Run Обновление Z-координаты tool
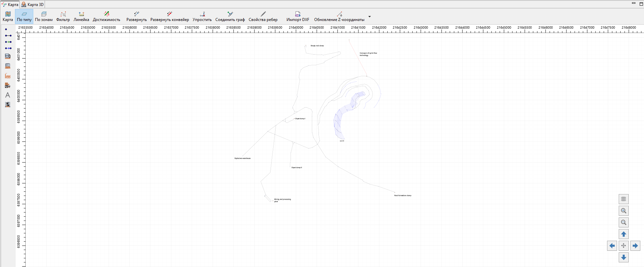Screen dimensions: 644x267 pos(339,16)
